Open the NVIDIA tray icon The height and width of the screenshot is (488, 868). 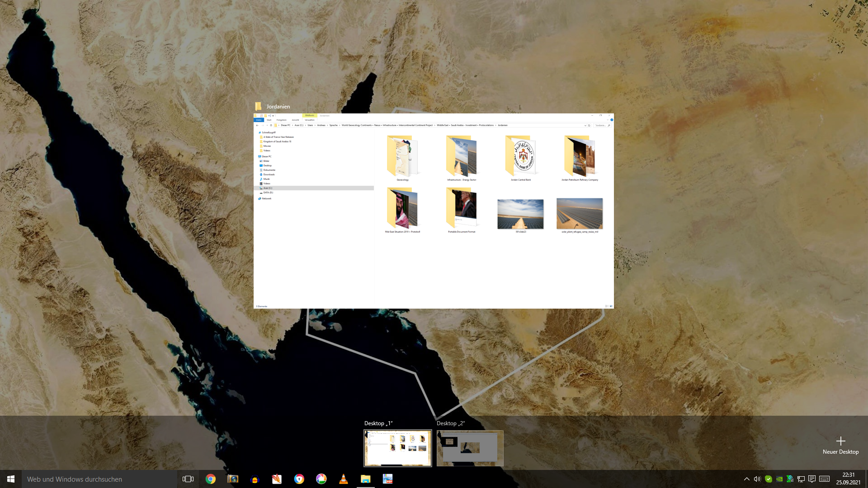(x=779, y=479)
